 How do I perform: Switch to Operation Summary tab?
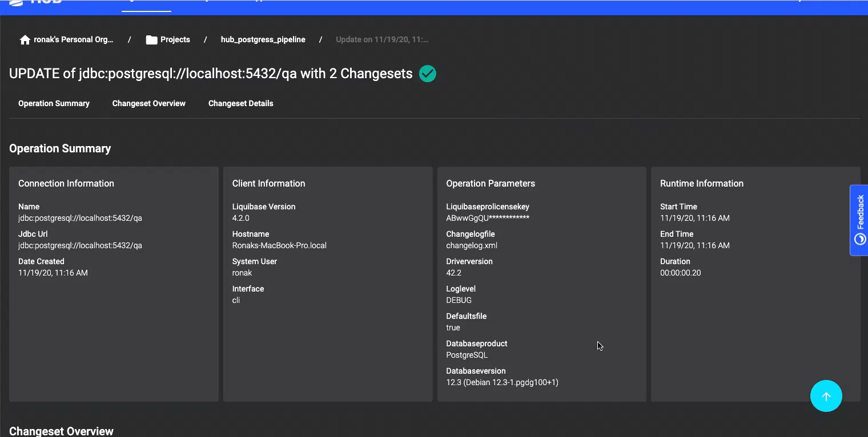tap(54, 103)
